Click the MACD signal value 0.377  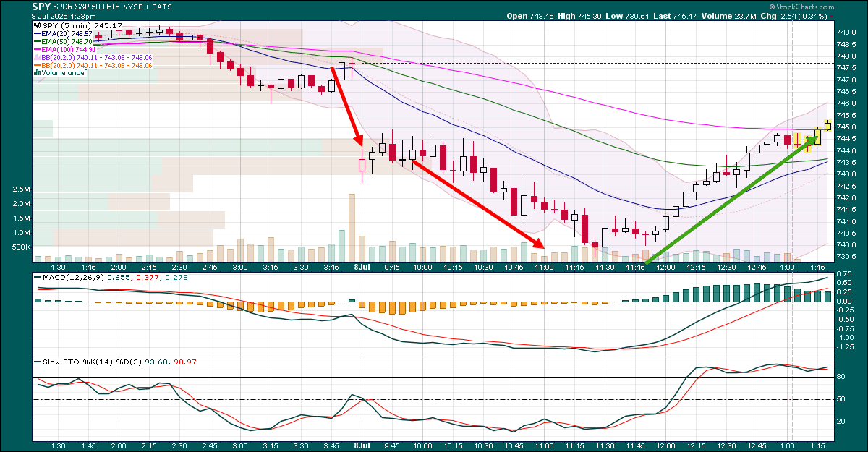point(149,278)
